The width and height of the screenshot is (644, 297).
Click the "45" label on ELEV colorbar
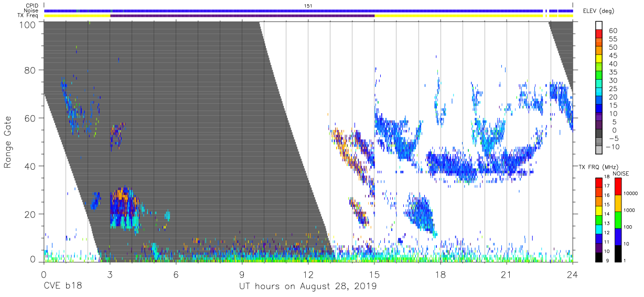click(614, 56)
